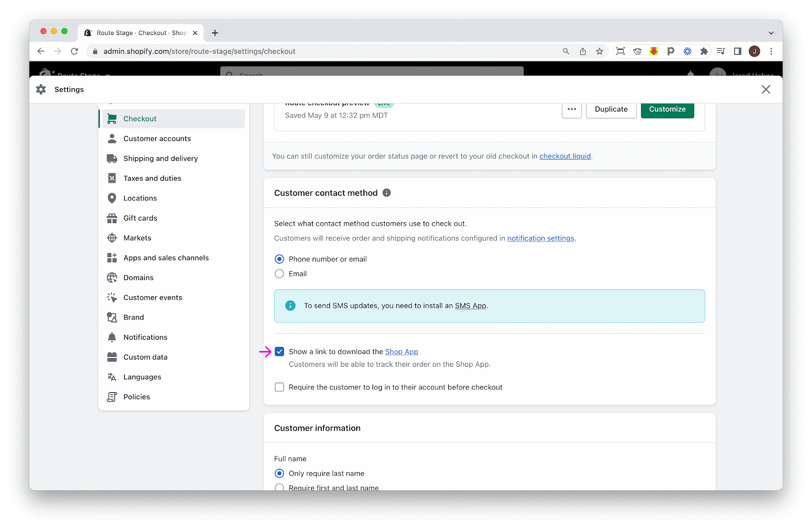Click the Markets globe icon
This screenshot has height=529, width=812.
click(112, 238)
